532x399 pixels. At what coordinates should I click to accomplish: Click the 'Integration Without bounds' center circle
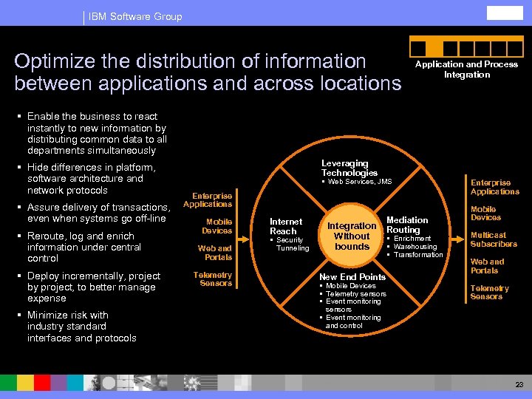click(x=352, y=236)
